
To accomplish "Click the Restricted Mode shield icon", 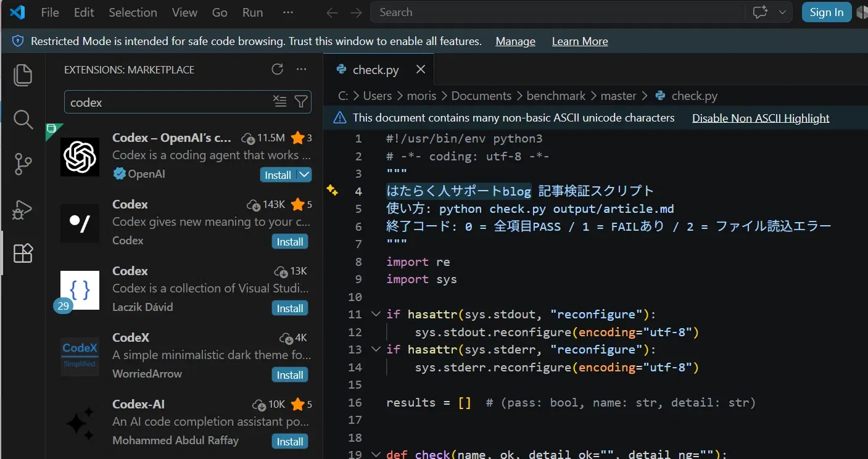I will 19,41.
